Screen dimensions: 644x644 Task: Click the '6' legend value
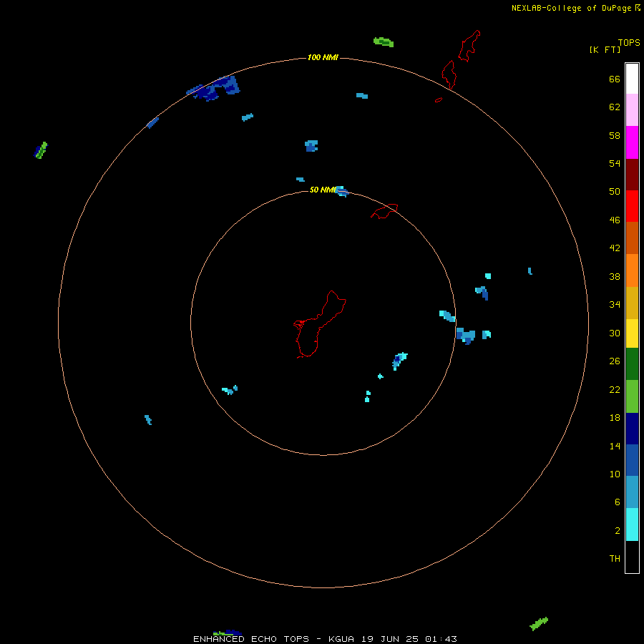pos(617,502)
